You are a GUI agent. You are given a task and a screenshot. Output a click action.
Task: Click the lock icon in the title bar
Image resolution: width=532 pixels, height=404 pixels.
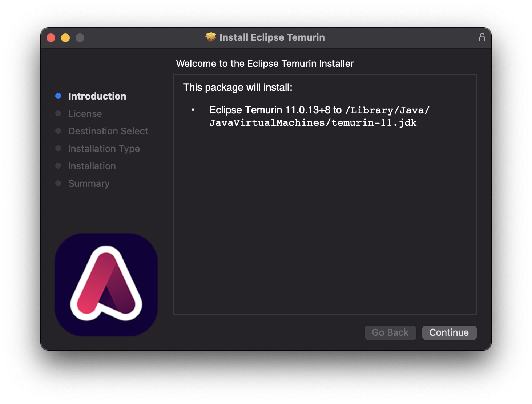(482, 37)
